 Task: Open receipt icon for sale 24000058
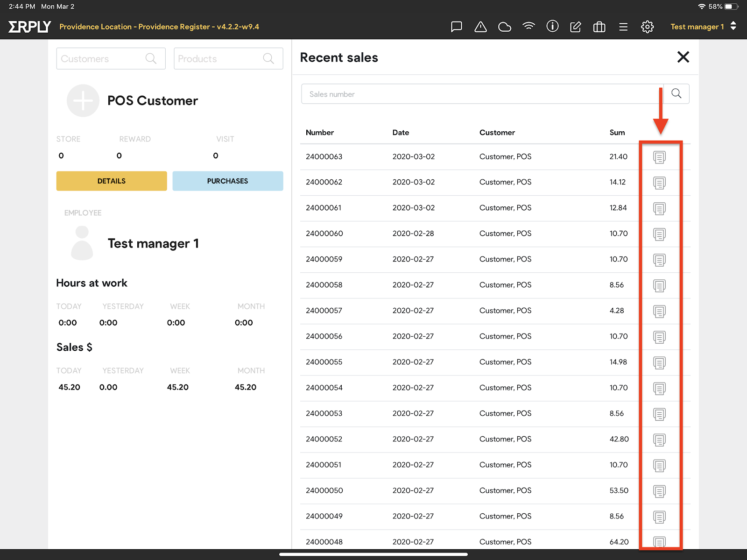(x=659, y=286)
